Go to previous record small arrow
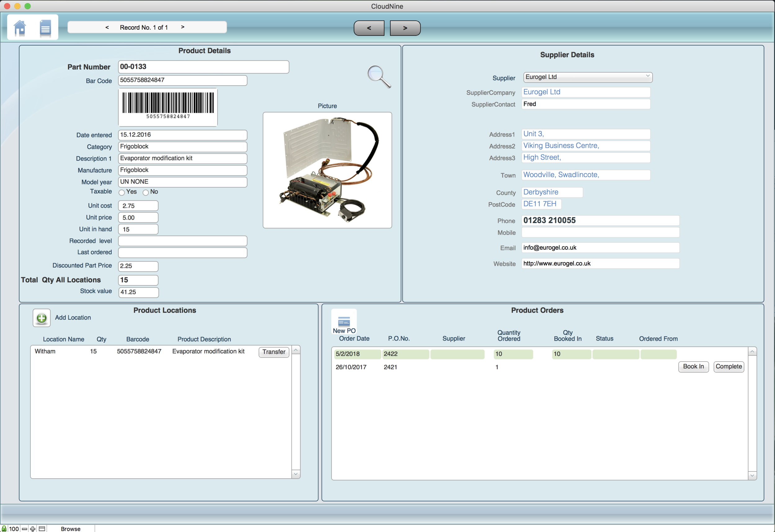This screenshot has height=532, width=775. [107, 27]
